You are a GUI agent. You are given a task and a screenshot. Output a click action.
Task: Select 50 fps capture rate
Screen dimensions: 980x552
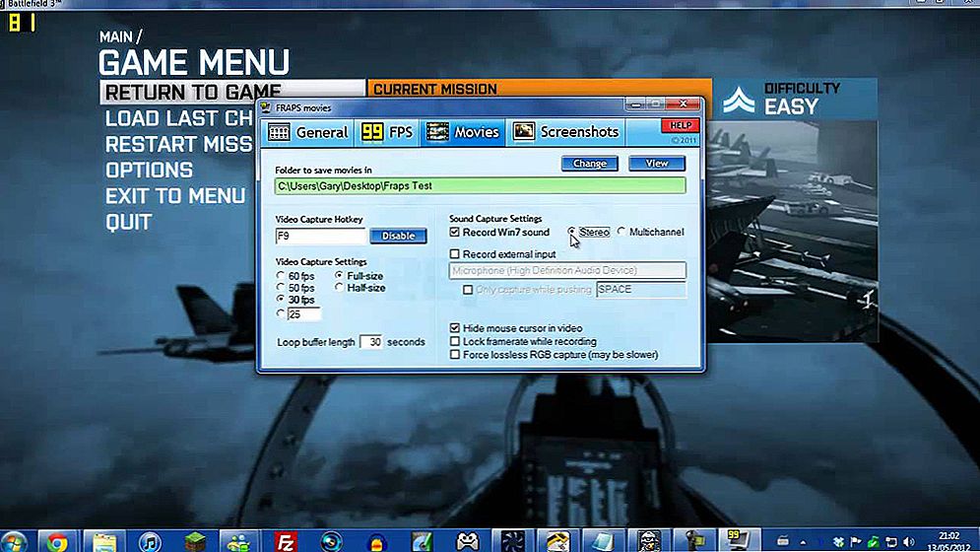tap(281, 287)
